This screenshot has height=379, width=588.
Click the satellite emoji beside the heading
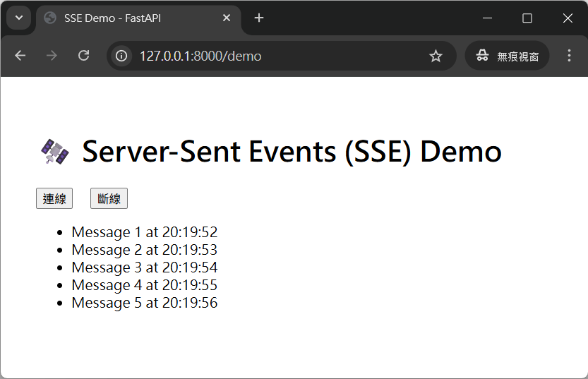click(55, 152)
